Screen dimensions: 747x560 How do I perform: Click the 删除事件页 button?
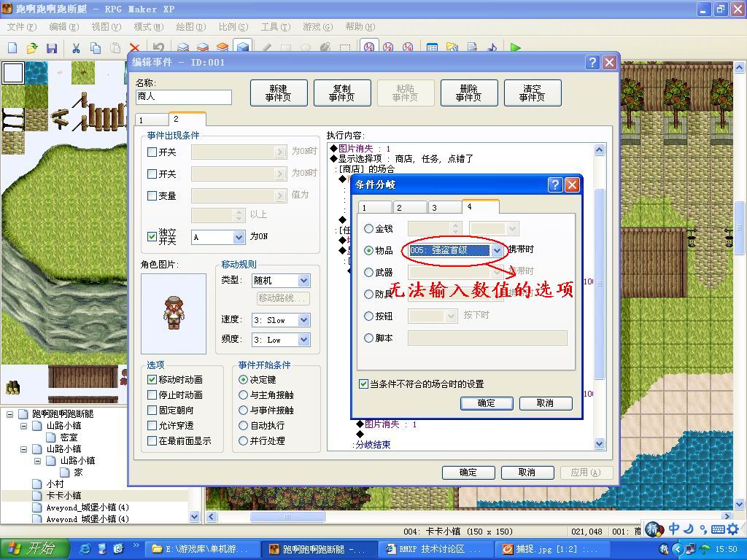pyautogui.click(x=469, y=93)
